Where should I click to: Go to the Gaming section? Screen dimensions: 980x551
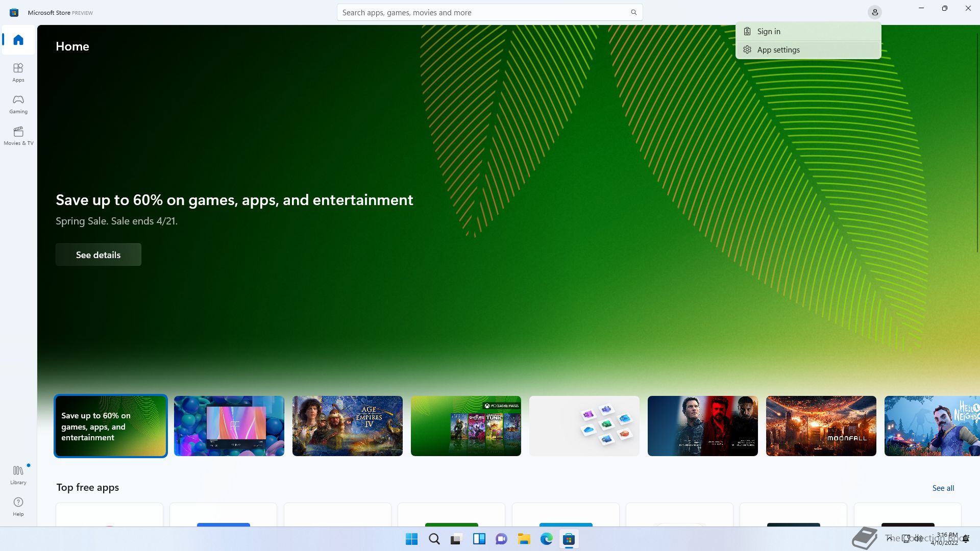pos(18,104)
